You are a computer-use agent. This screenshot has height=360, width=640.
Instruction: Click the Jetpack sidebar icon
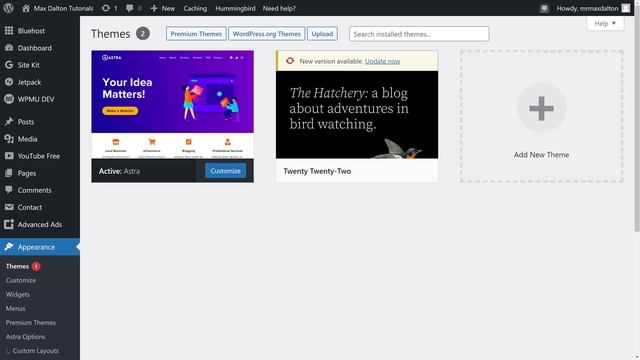pyautogui.click(x=9, y=82)
